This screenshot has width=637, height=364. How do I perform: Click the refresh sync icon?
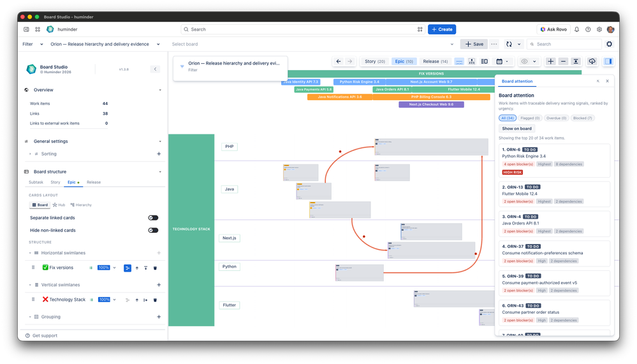tap(509, 44)
